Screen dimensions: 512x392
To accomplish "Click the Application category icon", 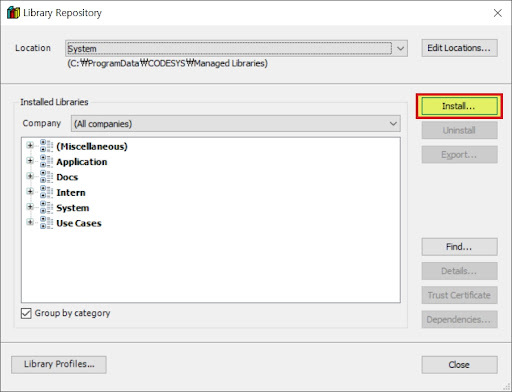I will (x=46, y=161).
